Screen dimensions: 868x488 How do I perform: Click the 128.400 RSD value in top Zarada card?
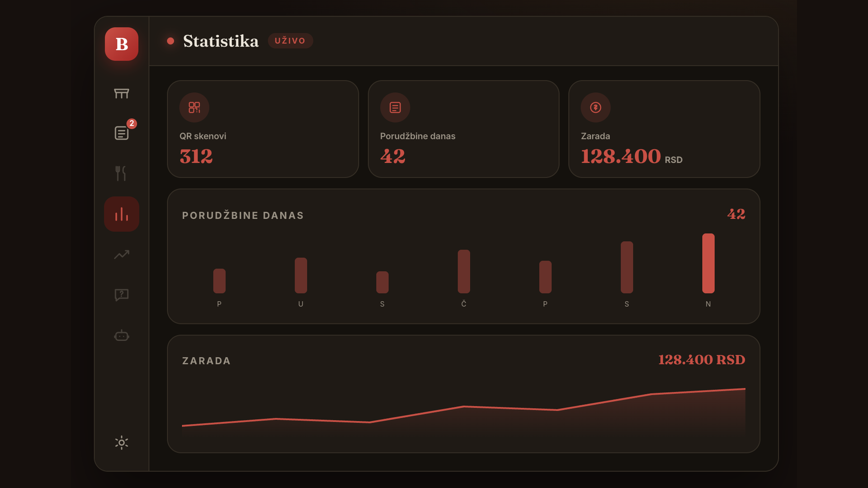click(x=632, y=156)
